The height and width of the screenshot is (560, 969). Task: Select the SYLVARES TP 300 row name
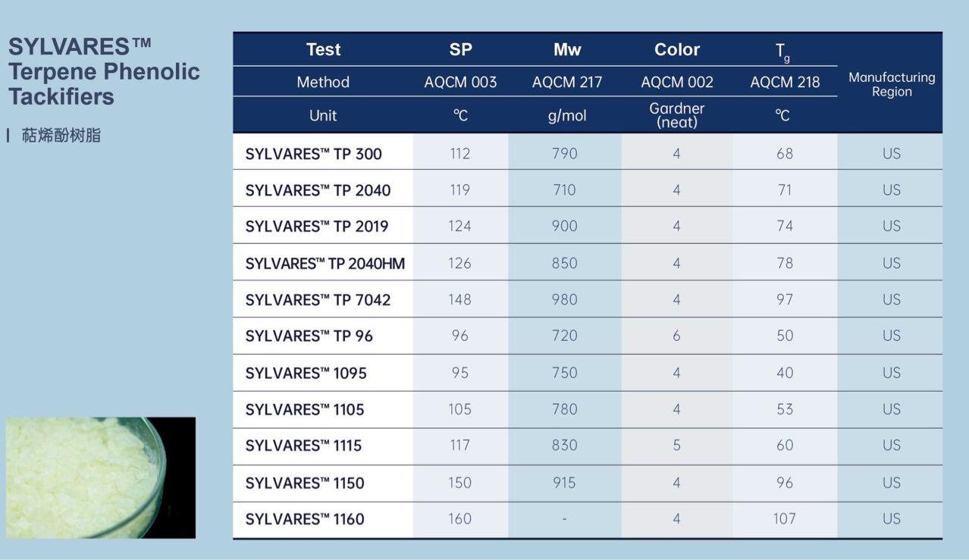[x=313, y=154]
